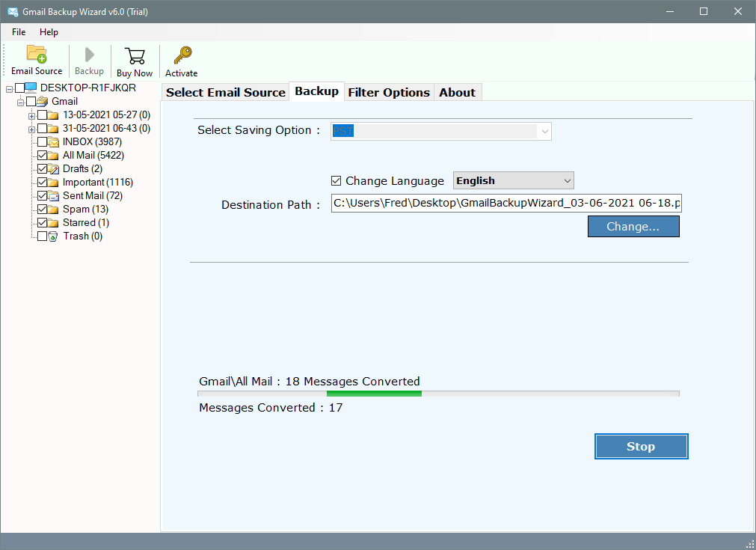This screenshot has width=756, height=550.
Task: Enable the INBOX folder checkbox
Action: (43, 142)
